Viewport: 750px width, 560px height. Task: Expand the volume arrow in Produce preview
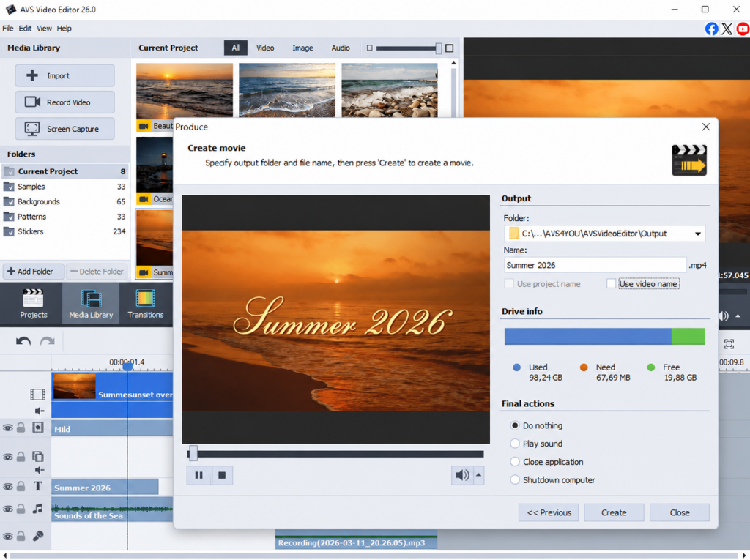point(478,475)
